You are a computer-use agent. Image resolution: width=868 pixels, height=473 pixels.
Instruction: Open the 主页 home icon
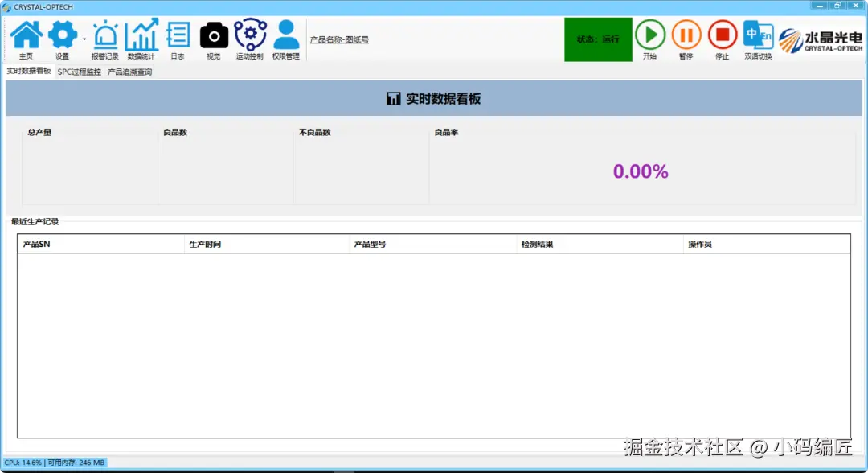pyautogui.click(x=26, y=39)
